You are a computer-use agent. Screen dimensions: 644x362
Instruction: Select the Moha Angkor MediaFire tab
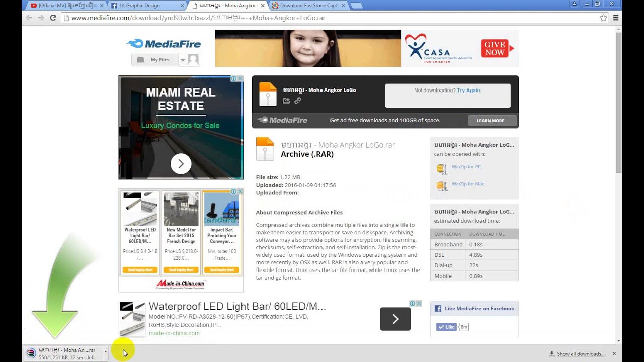point(228,6)
